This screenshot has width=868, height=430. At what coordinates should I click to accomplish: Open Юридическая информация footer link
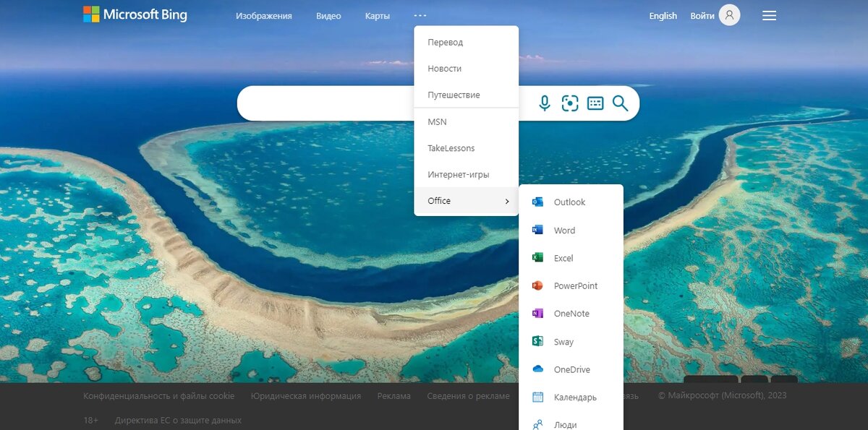point(306,396)
